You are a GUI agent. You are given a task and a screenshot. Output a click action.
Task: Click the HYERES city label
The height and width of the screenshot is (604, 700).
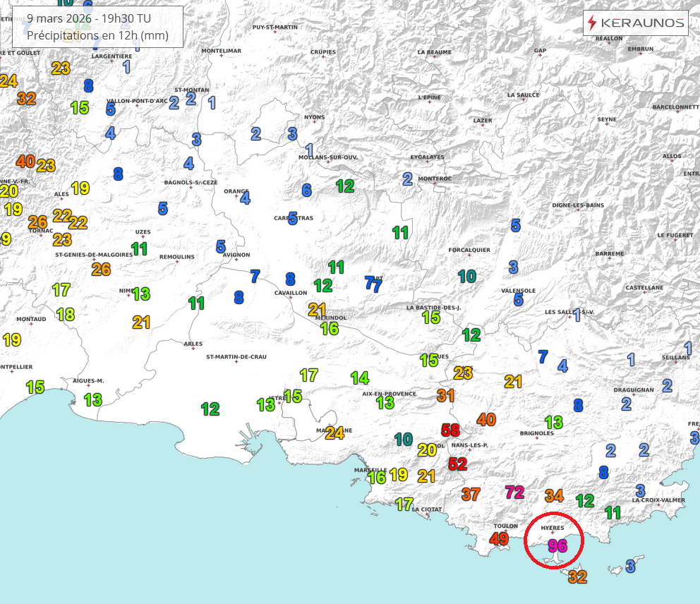pyautogui.click(x=554, y=527)
